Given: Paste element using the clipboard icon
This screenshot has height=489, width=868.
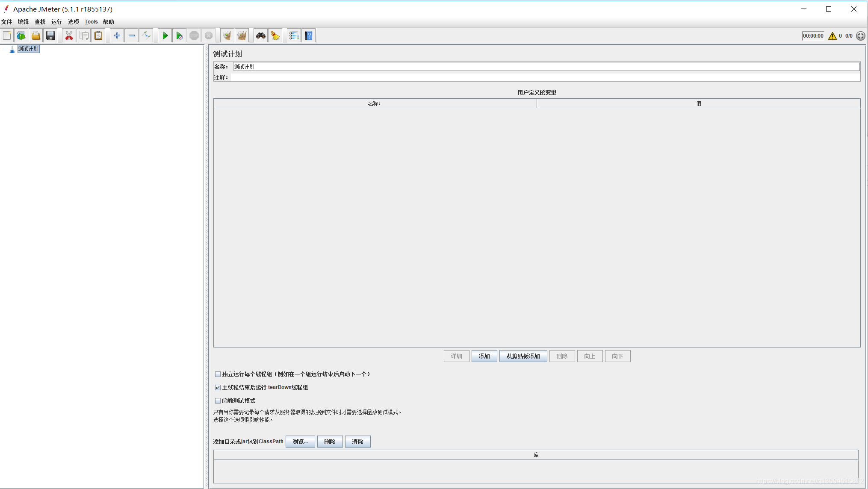Looking at the screenshot, I should [98, 36].
